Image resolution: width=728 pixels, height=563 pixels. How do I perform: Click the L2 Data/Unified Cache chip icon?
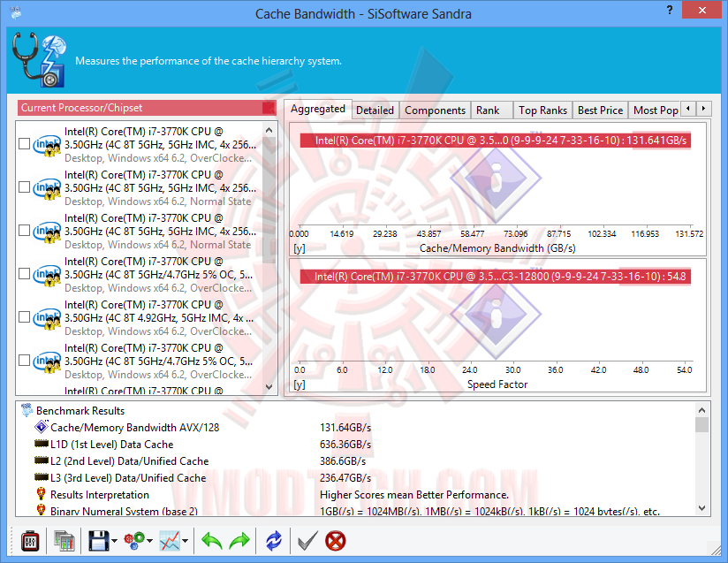pos(42,460)
